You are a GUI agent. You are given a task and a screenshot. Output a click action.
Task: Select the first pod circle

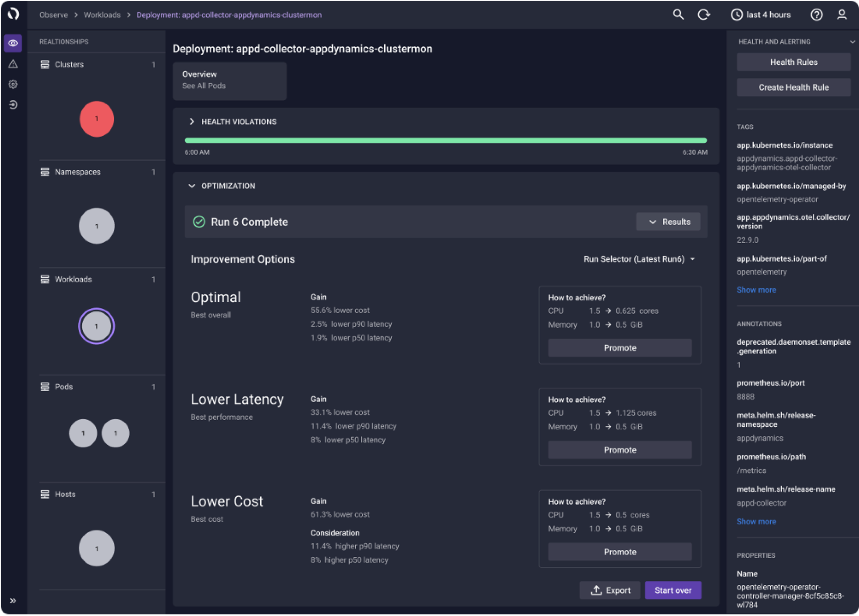(83, 433)
